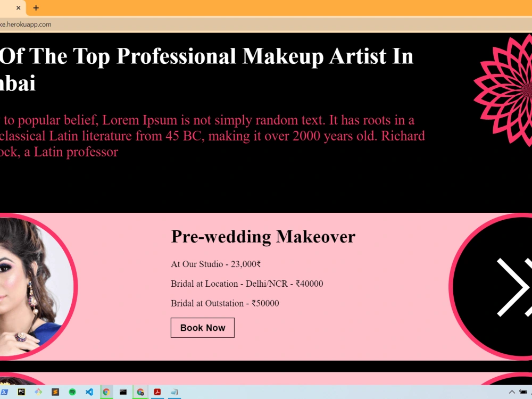
Task: Open a new browser tab
Action: pyautogui.click(x=36, y=8)
